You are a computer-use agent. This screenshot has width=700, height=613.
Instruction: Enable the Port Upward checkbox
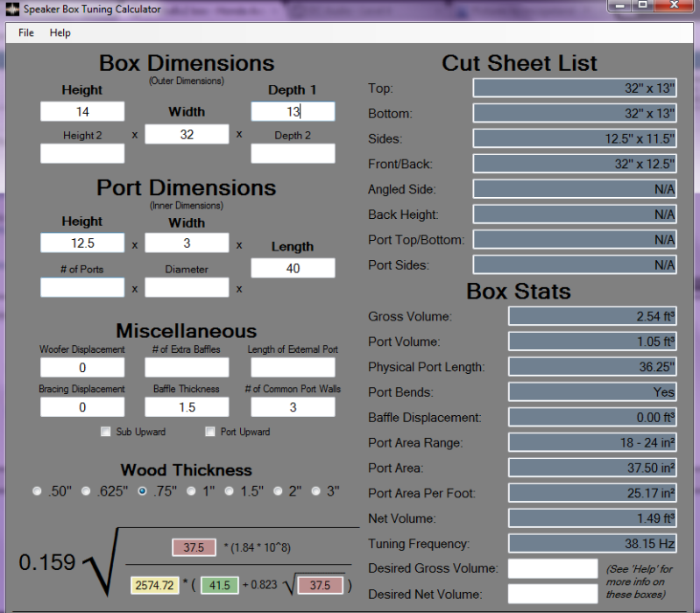(209, 432)
